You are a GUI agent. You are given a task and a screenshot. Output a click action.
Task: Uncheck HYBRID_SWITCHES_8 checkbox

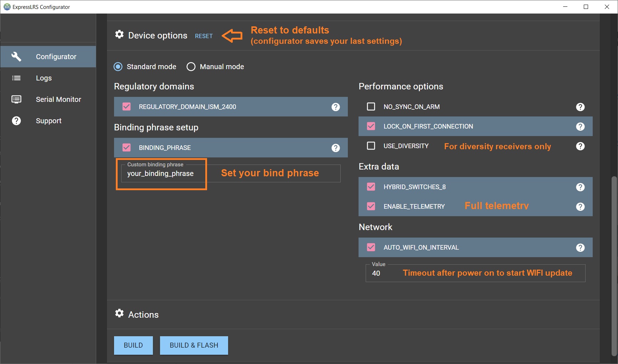[371, 187]
